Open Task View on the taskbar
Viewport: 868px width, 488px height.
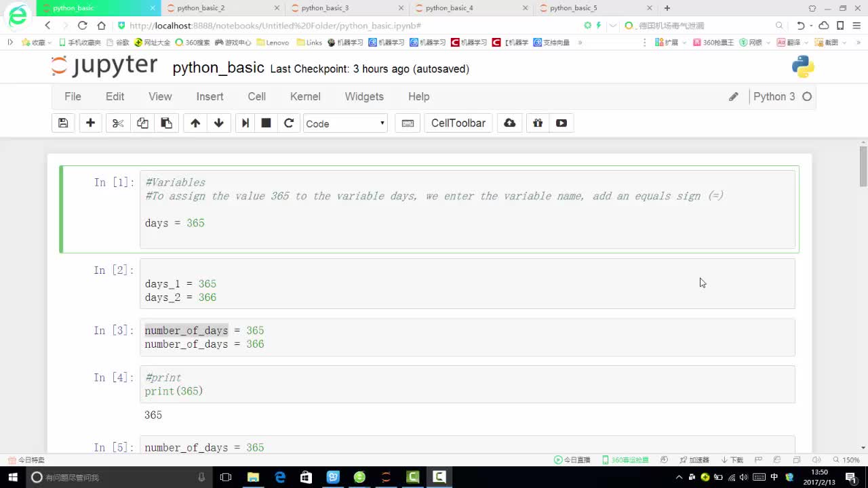click(x=226, y=477)
